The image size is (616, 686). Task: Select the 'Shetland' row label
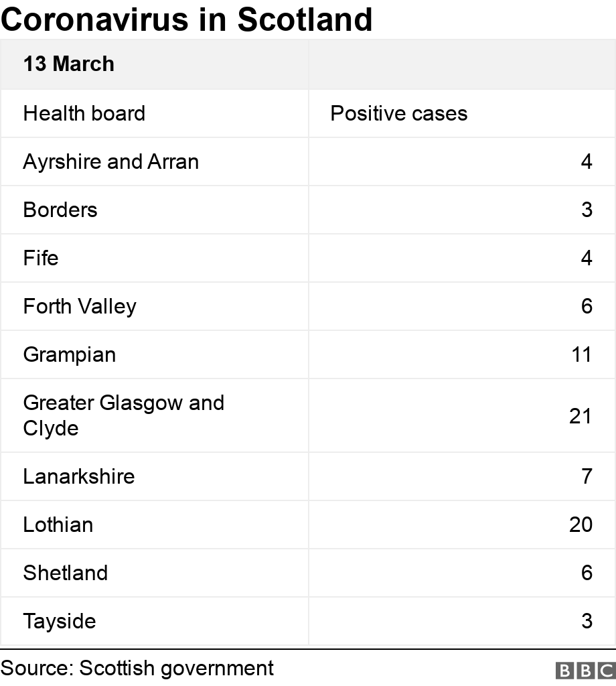66,573
